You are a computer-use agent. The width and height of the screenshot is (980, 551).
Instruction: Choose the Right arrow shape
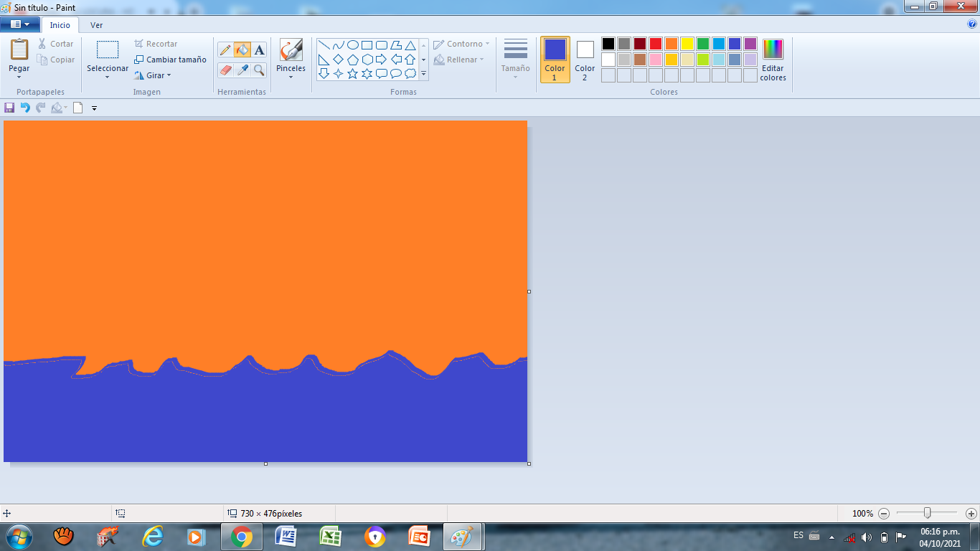382,59
